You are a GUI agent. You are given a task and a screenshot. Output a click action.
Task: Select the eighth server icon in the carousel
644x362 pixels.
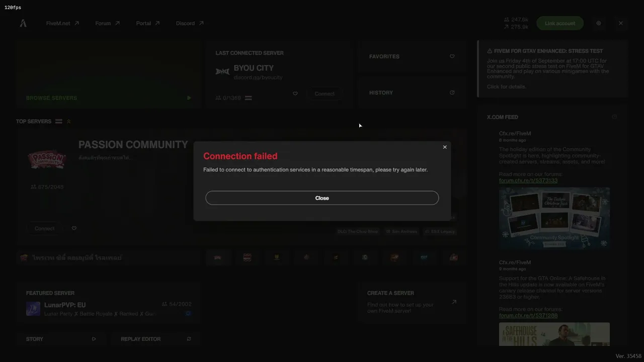424,257
